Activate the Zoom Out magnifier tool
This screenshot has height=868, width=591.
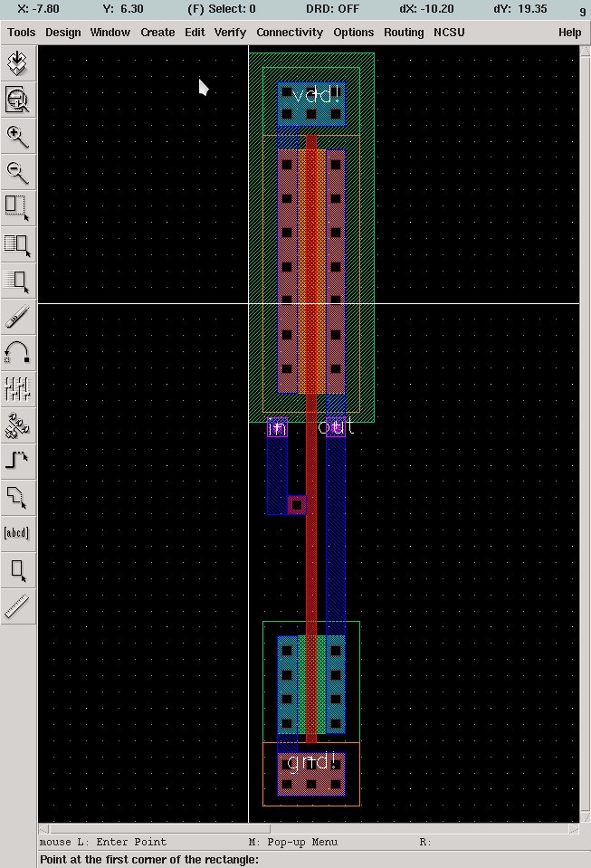click(x=18, y=172)
